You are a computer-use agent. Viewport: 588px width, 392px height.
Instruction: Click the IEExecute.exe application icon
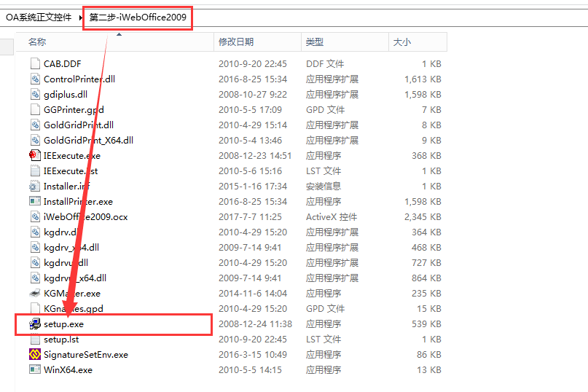35,155
